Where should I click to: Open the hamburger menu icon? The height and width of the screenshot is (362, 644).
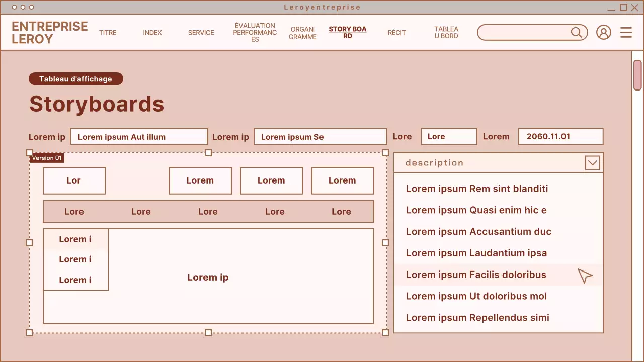[x=626, y=32]
